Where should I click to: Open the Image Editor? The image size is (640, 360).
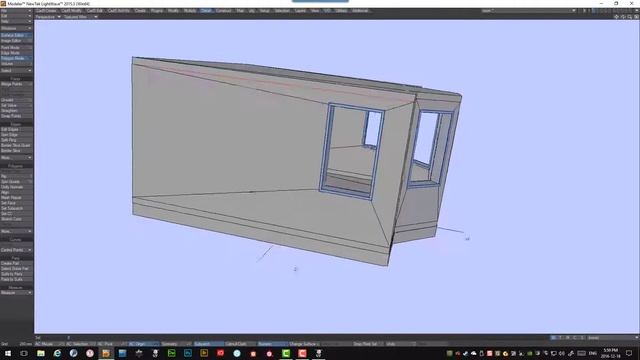(16, 40)
